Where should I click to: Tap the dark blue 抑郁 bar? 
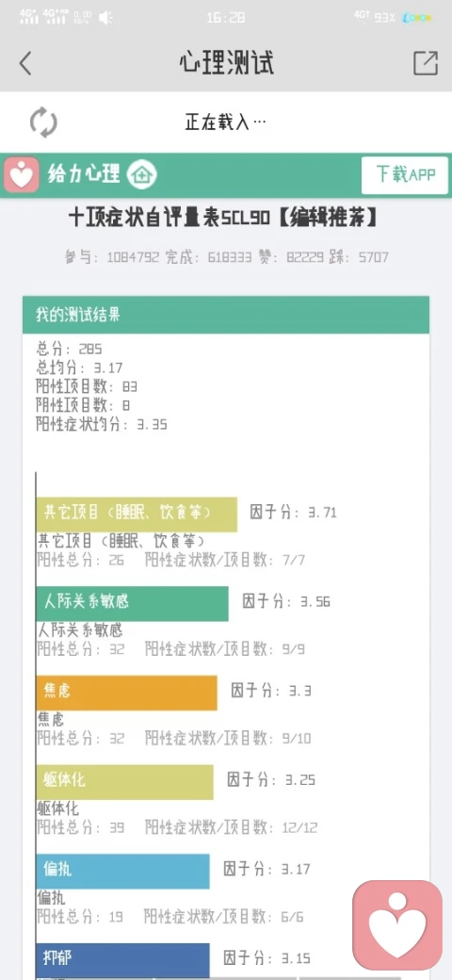coord(123,960)
